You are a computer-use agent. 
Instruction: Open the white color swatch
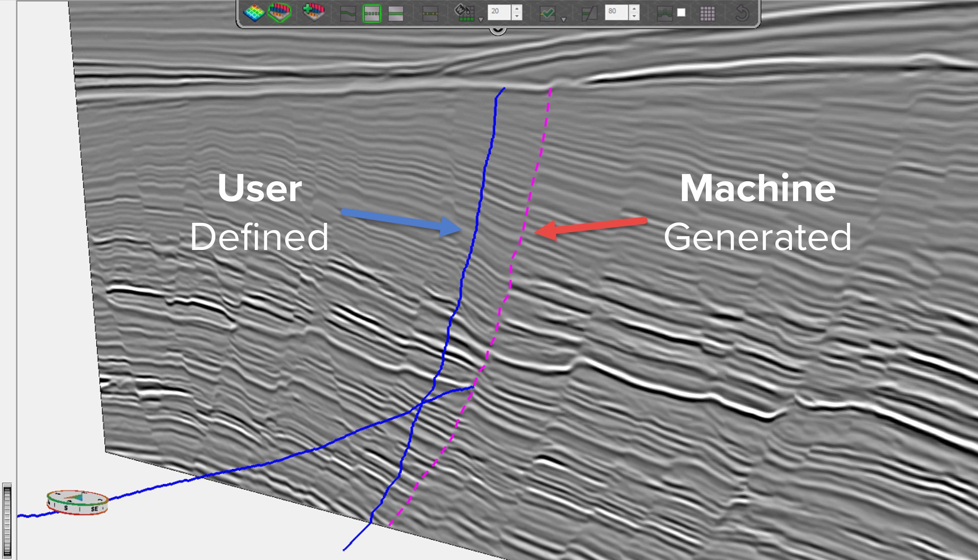click(x=681, y=13)
